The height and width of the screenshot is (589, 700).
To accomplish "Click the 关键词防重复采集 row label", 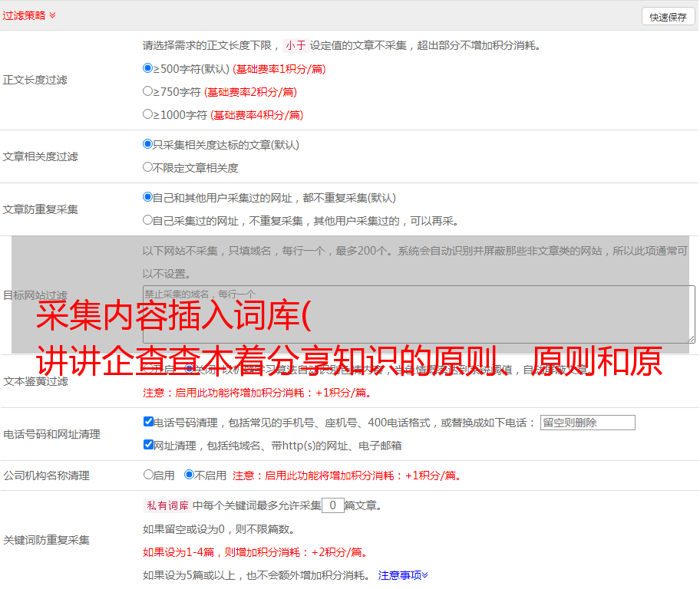I will (46, 540).
